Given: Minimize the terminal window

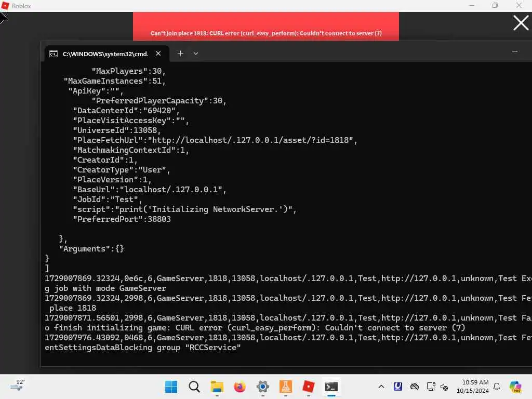Looking at the screenshot, I should click(515, 51).
